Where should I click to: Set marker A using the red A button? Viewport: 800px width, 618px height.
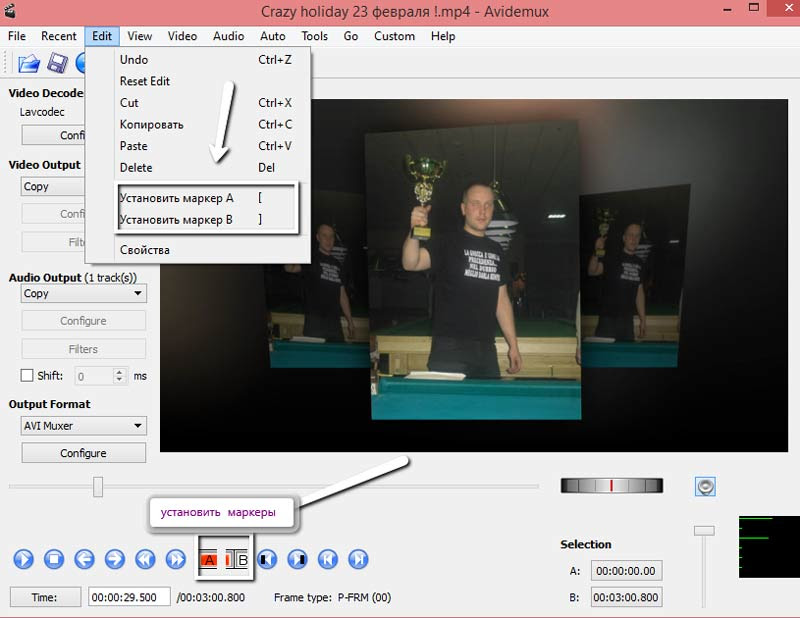[209, 560]
